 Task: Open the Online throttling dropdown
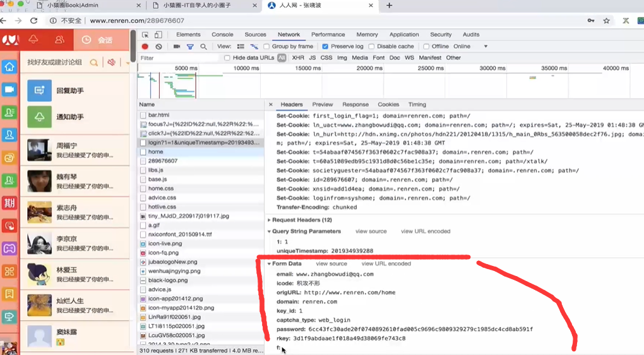[x=470, y=47]
